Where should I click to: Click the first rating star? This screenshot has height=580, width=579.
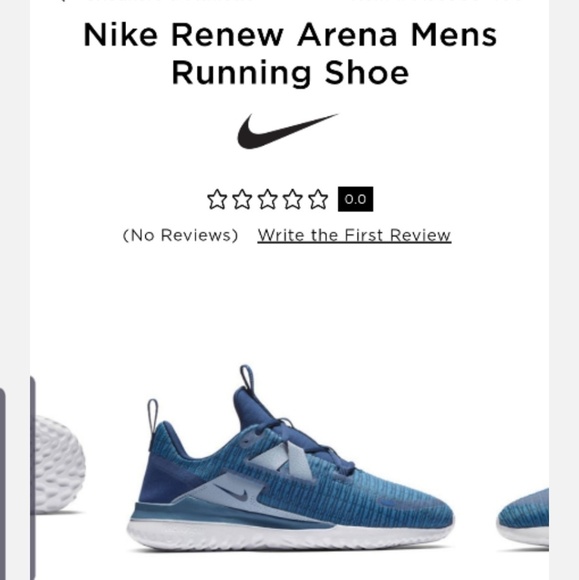pos(217,199)
